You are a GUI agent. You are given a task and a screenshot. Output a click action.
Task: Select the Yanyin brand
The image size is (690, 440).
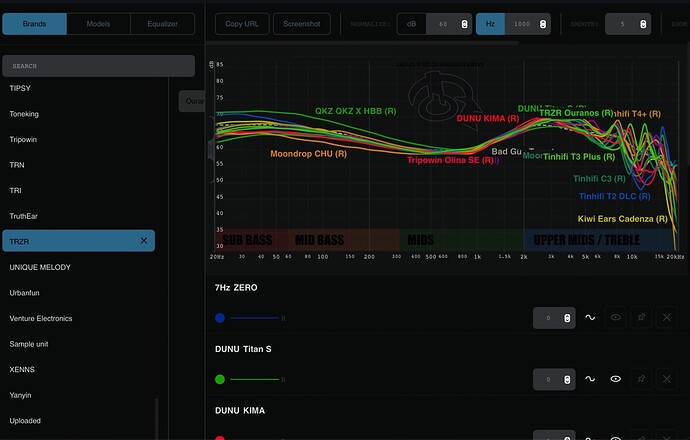click(20, 395)
